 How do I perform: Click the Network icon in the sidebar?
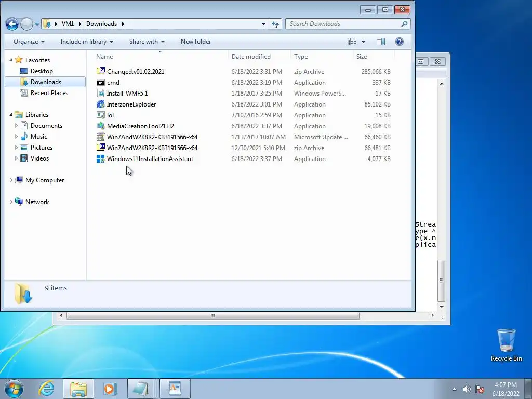pyautogui.click(x=19, y=202)
